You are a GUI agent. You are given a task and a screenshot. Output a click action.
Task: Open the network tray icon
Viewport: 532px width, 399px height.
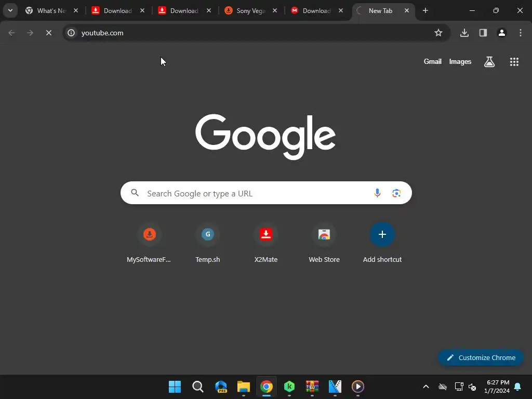pyautogui.click(x=459, y=387)
